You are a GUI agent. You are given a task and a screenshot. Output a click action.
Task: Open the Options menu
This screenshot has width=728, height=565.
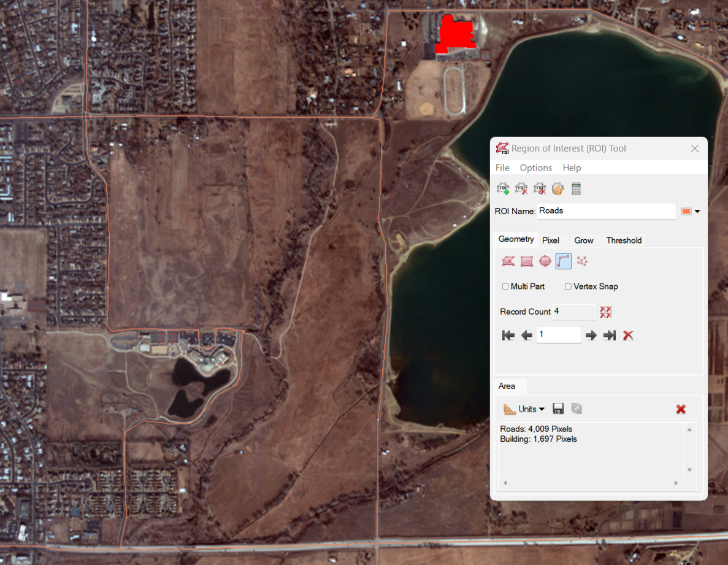[x=535, y=167]
